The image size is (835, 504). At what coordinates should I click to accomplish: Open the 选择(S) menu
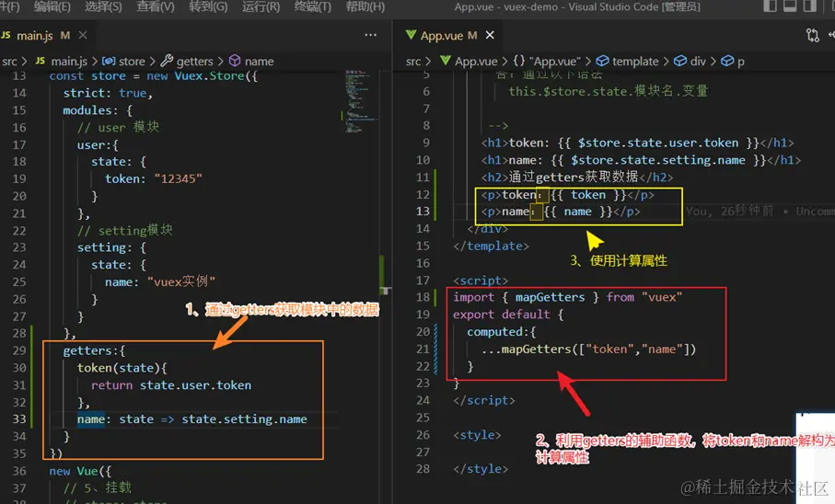coord(103,6)
